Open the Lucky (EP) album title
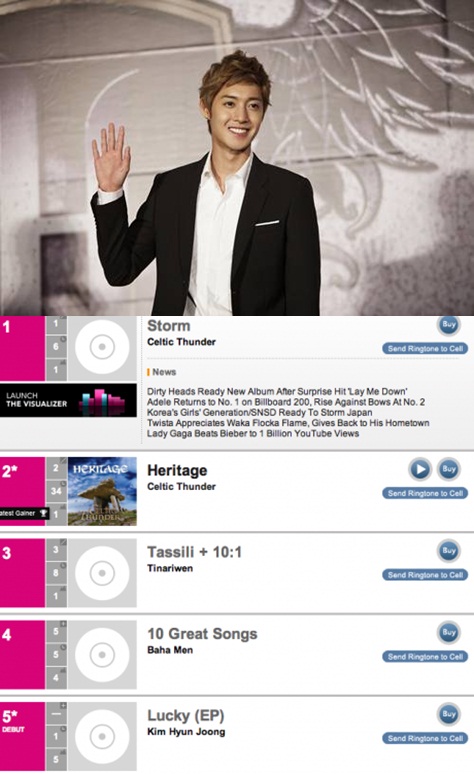 pyautogui.click(x=186, y=715)
